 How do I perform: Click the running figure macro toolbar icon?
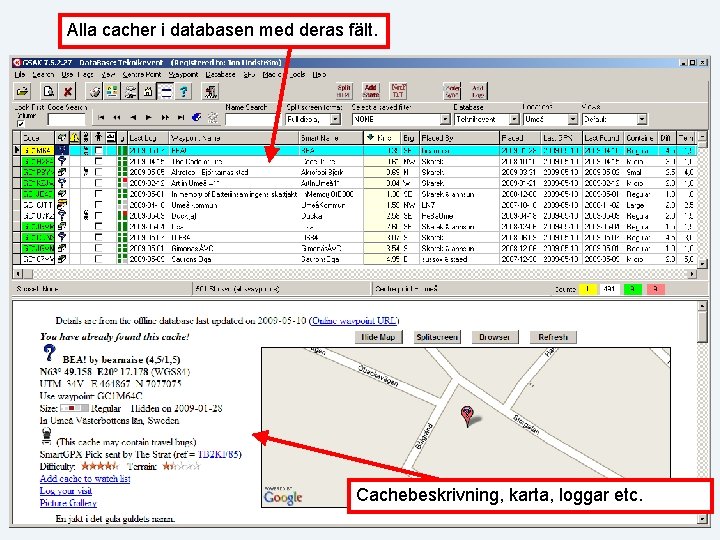coord(210,91)
